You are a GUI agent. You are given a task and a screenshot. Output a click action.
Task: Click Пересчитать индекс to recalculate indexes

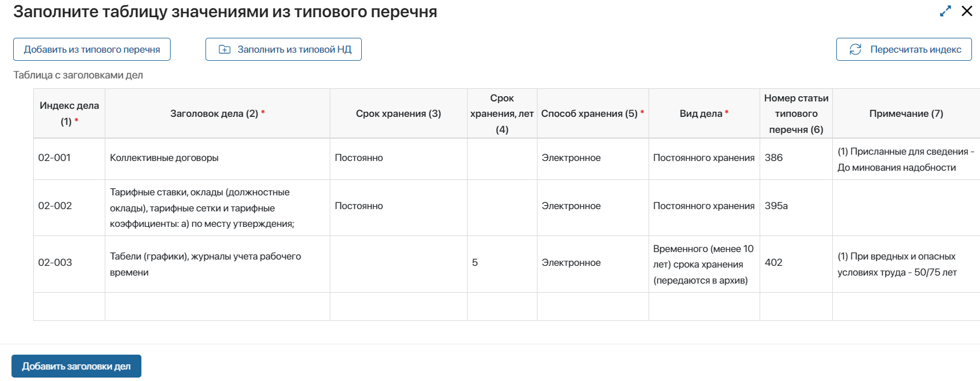tap(904, 49)
